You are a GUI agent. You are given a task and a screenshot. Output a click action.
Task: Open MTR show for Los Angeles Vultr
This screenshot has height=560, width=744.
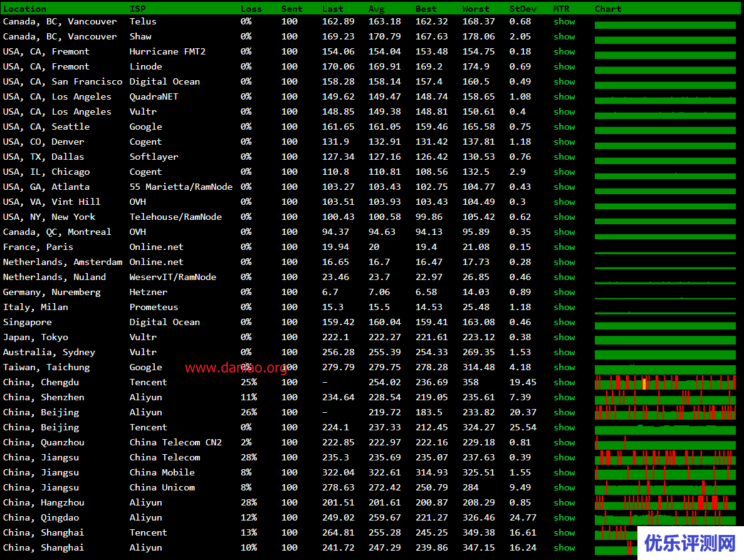(x=564, y=112)
